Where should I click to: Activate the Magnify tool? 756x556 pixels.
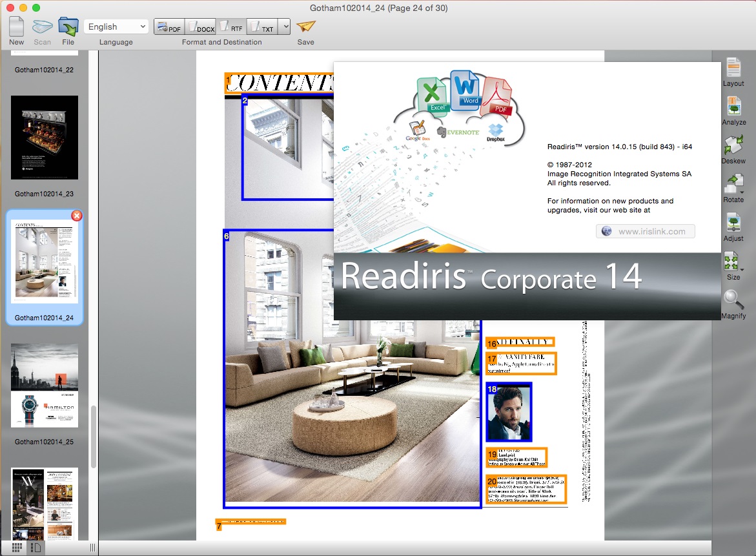[x=733, y=300]
